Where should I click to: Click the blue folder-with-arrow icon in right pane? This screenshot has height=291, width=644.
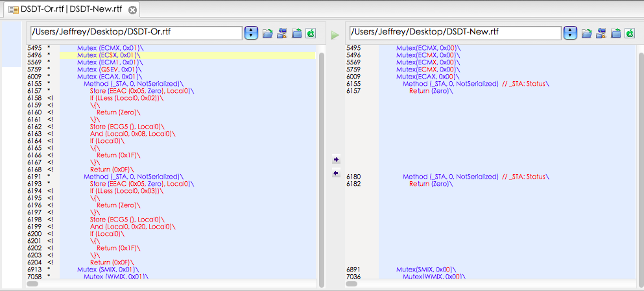click(615, 33)
